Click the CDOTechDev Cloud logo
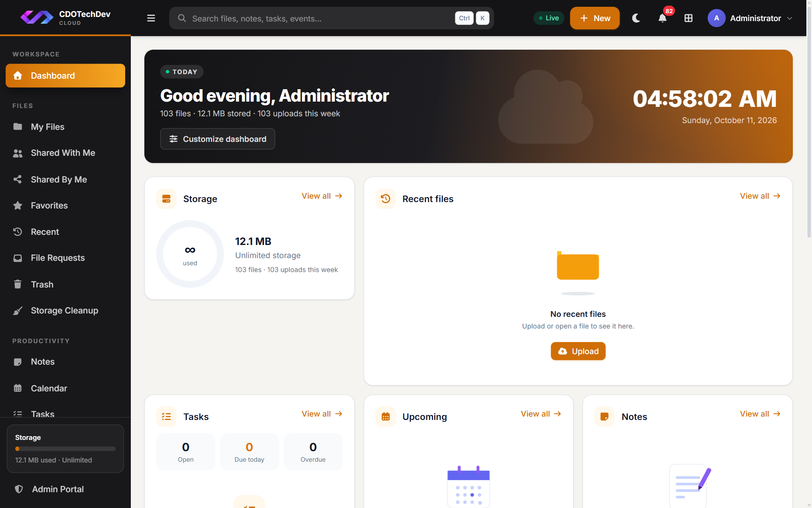812x508 pixels. 65,18
